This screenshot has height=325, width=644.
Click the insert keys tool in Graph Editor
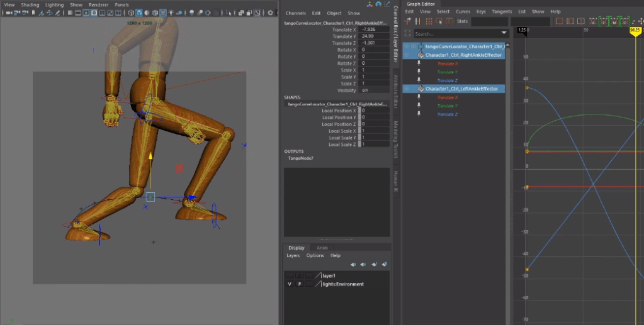[x=417, y=21]
